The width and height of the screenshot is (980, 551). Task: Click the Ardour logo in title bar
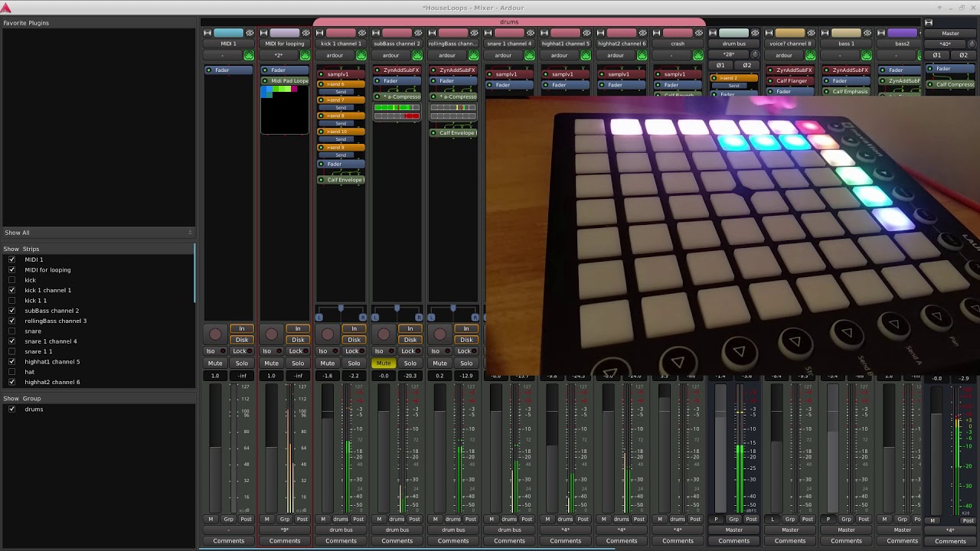point(6,8)
